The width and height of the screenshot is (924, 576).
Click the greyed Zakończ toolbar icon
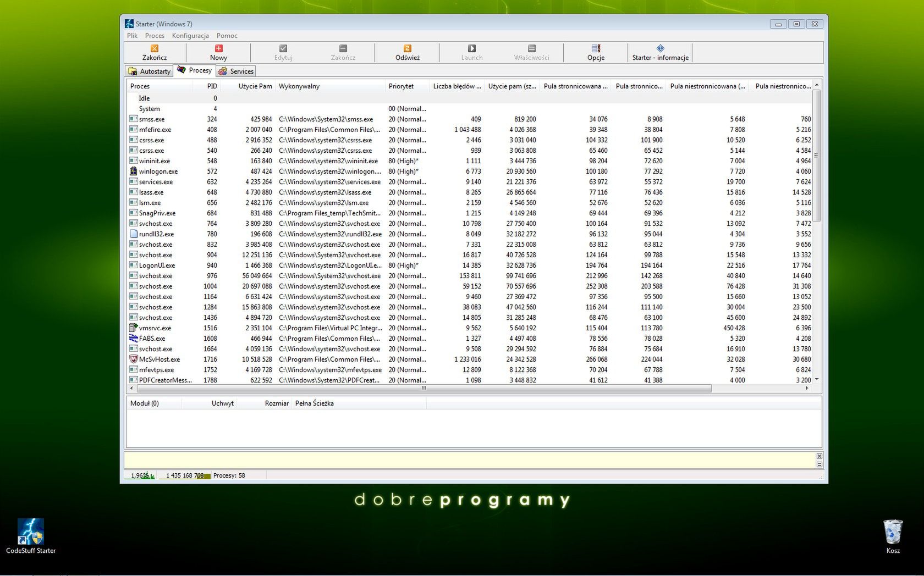(343, 48)
